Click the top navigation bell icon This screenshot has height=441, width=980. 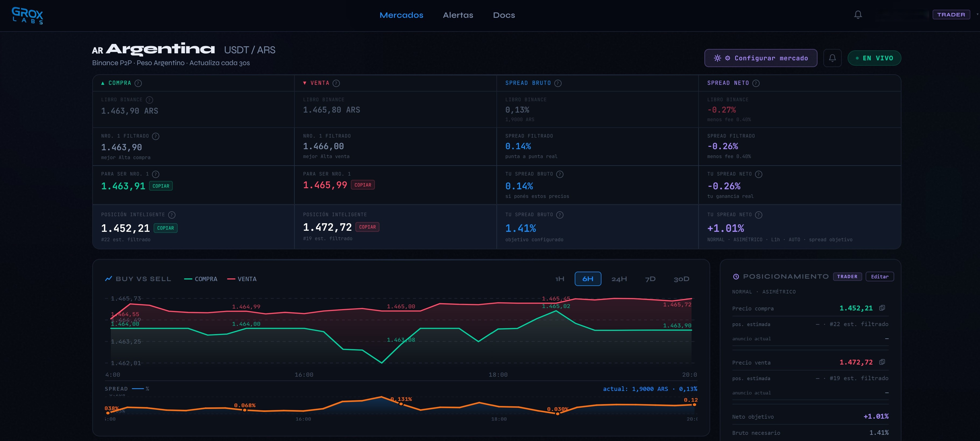[x=858, y=15]
